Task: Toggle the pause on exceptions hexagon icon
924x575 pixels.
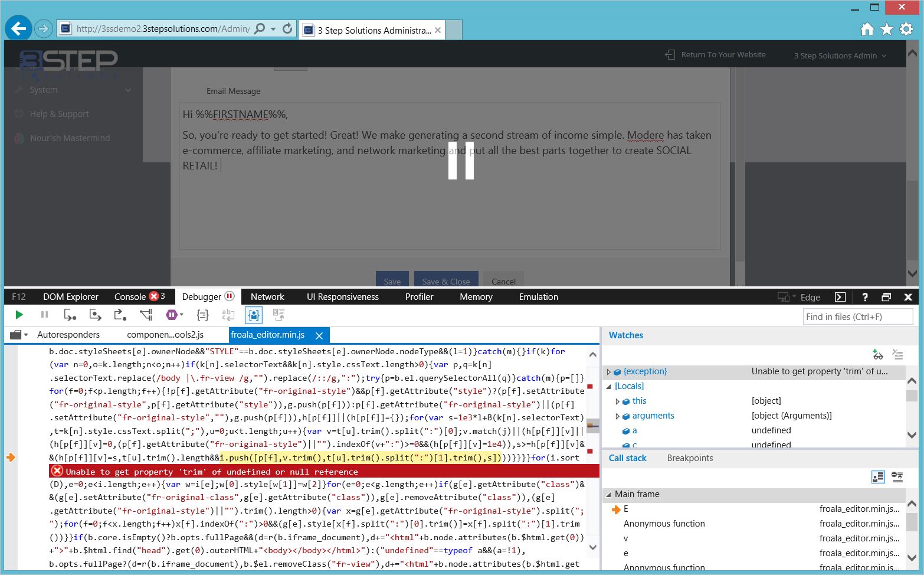Action: [171, 315]
